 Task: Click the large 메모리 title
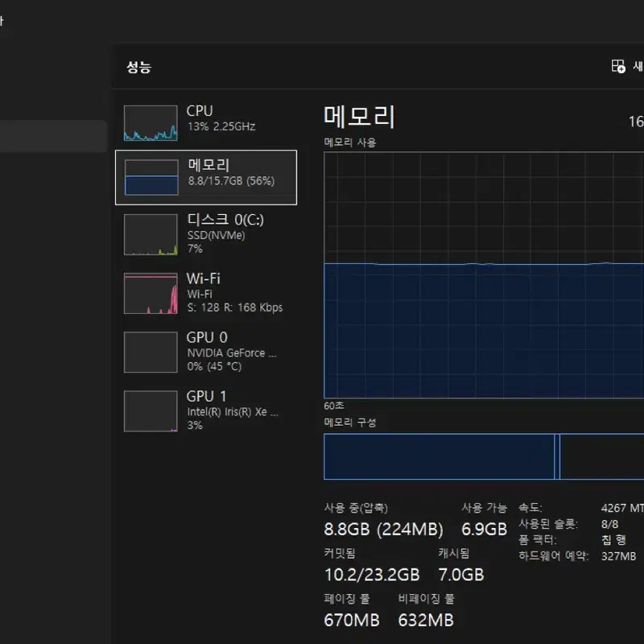[359, 117]
